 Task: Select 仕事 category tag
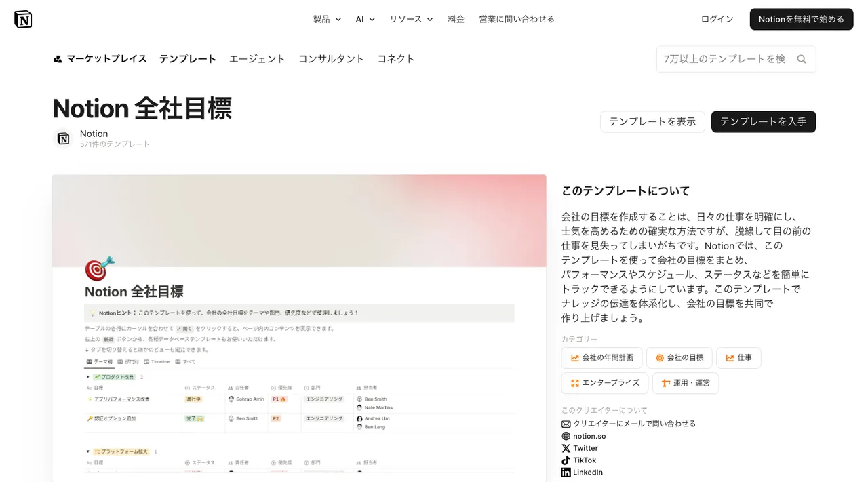(x=738, y=358)
